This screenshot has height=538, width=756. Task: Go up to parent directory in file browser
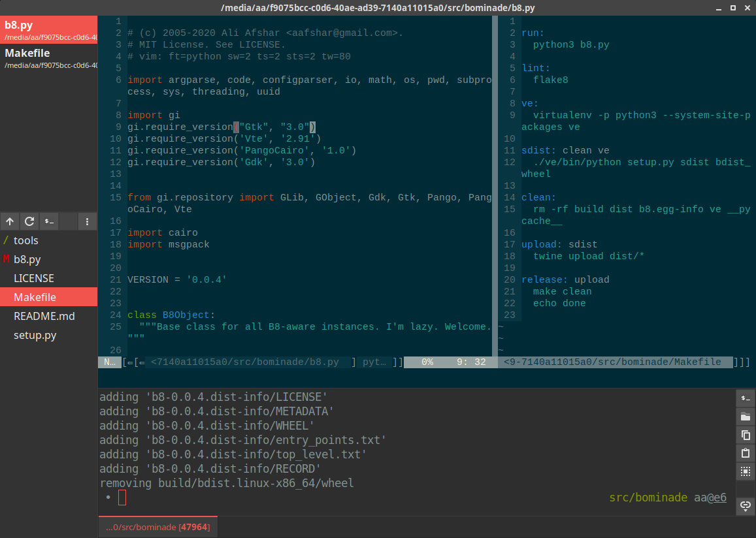(x=10, y=221)
